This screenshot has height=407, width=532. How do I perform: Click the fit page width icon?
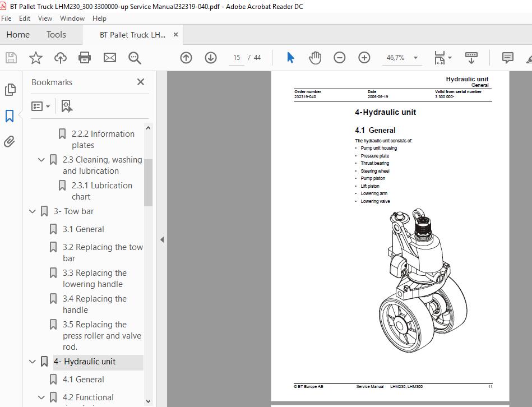point(440,58)
